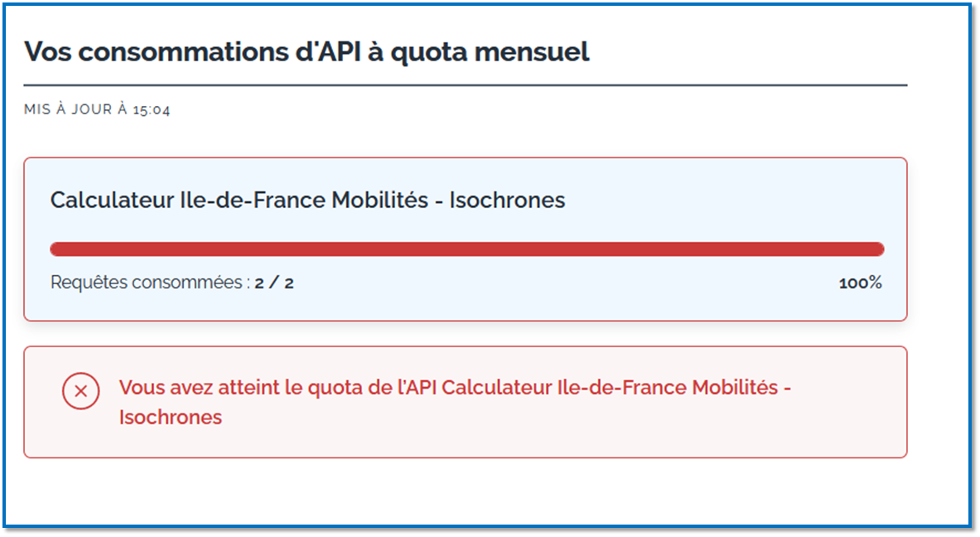Click "Isochrones" on the error message's second line

(171, 417)
